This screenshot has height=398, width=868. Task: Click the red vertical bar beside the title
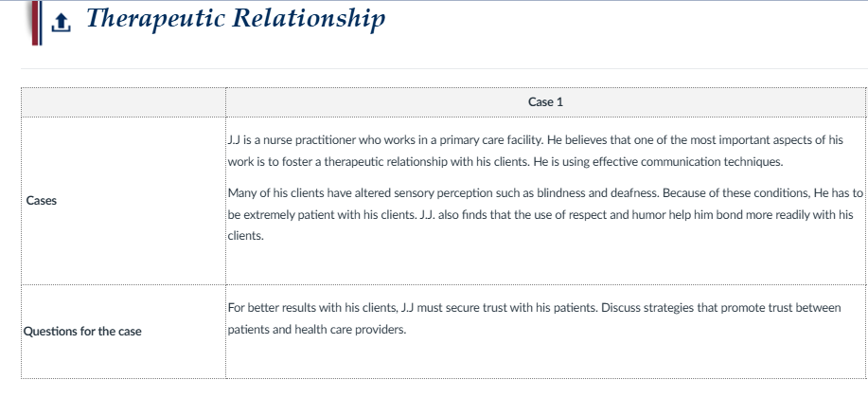click(35, 23)
